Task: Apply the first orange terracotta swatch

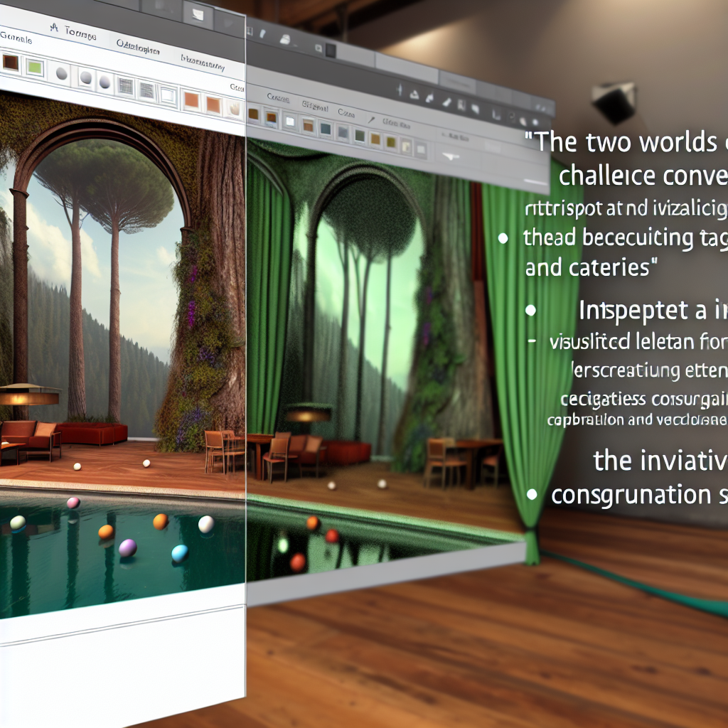Action: [191, 100]
